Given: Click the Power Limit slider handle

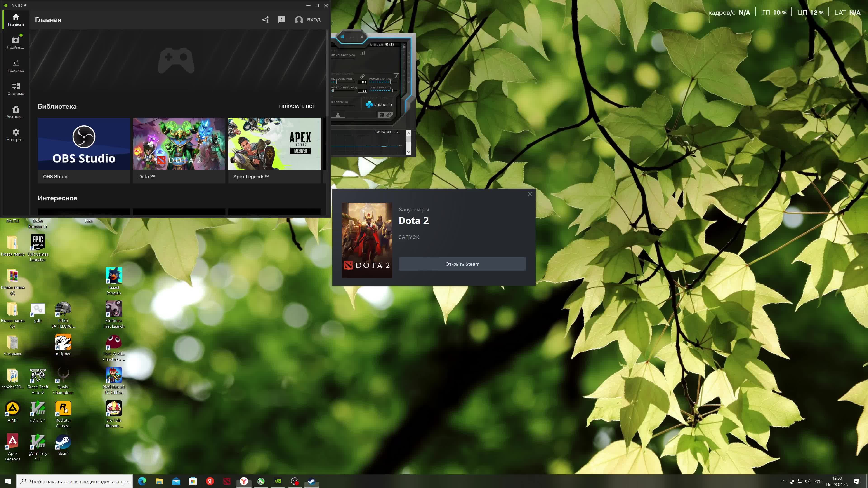Looking at the screenshot, I should (391, 82).
